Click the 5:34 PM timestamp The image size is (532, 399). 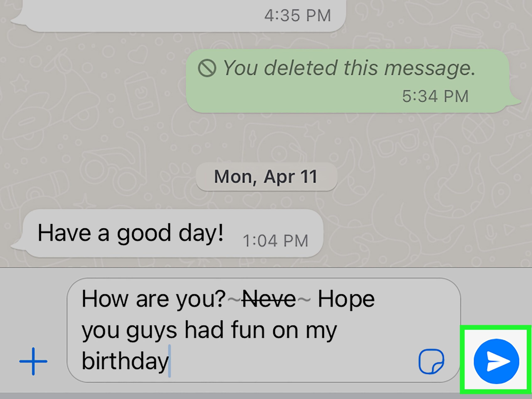tap(435, 96)
